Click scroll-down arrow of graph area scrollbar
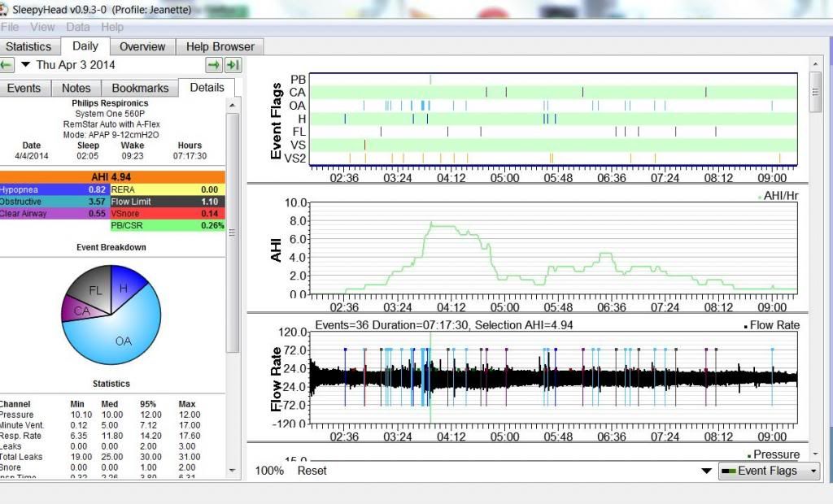Image resolution: width=833 pixels, height=504 pixels. click(815, 454)
